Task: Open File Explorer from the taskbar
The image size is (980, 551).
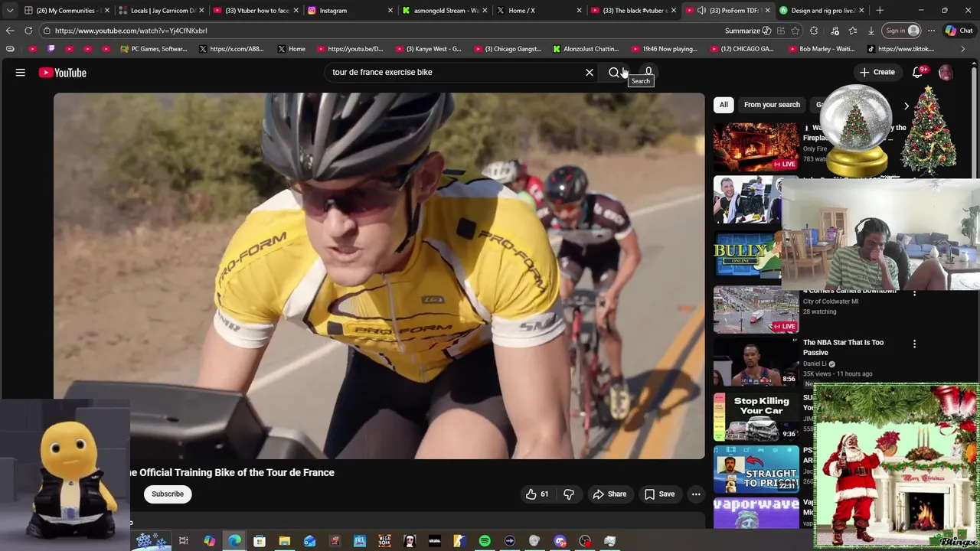Action: click(284, 541)
